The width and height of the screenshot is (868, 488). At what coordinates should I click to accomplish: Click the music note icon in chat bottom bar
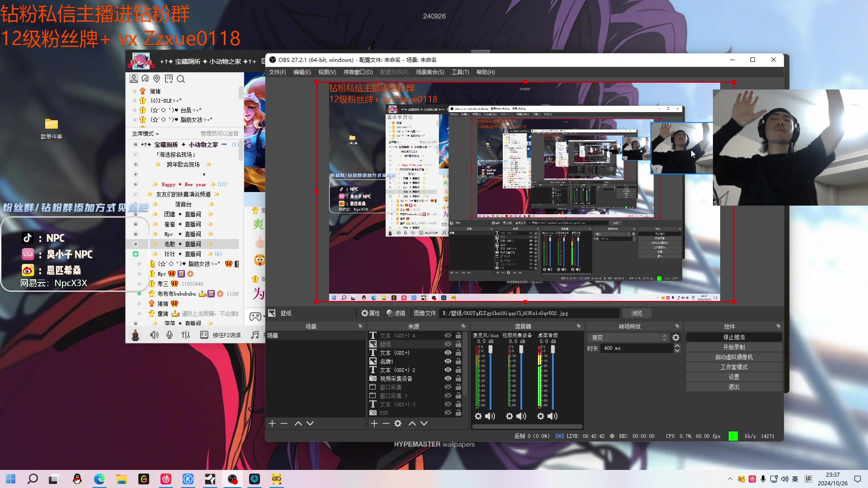(x=255, y=335)
